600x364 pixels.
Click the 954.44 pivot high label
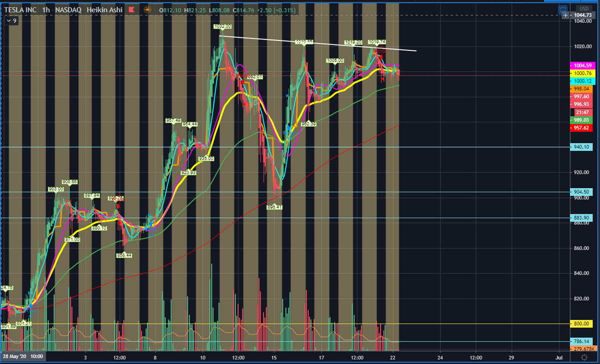pos(189,124)
